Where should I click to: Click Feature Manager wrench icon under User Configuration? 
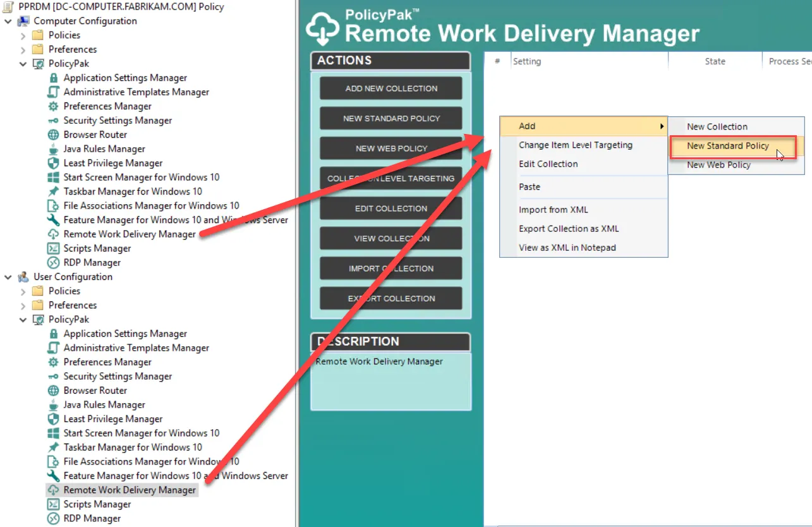pyautogui.click(x=54, y=476)
